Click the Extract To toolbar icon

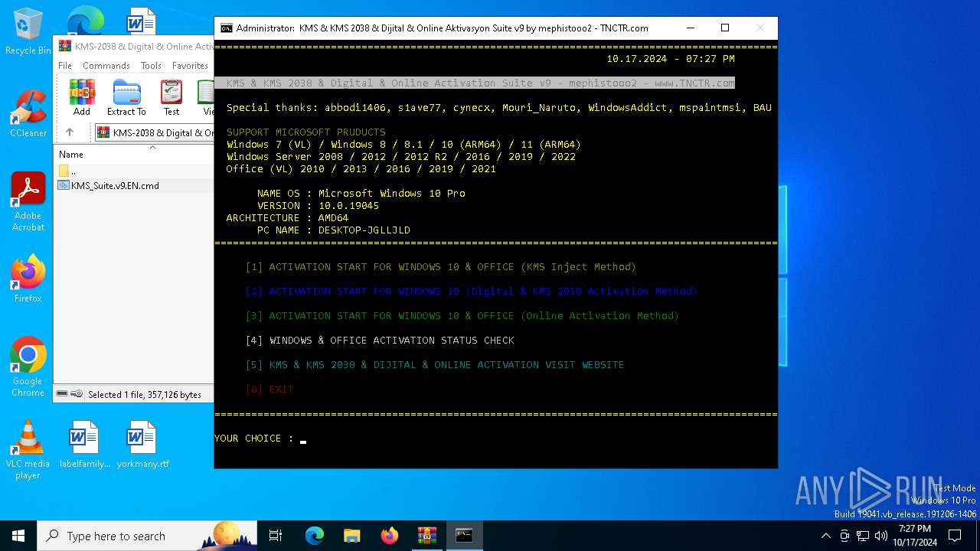tap(126, 97)
